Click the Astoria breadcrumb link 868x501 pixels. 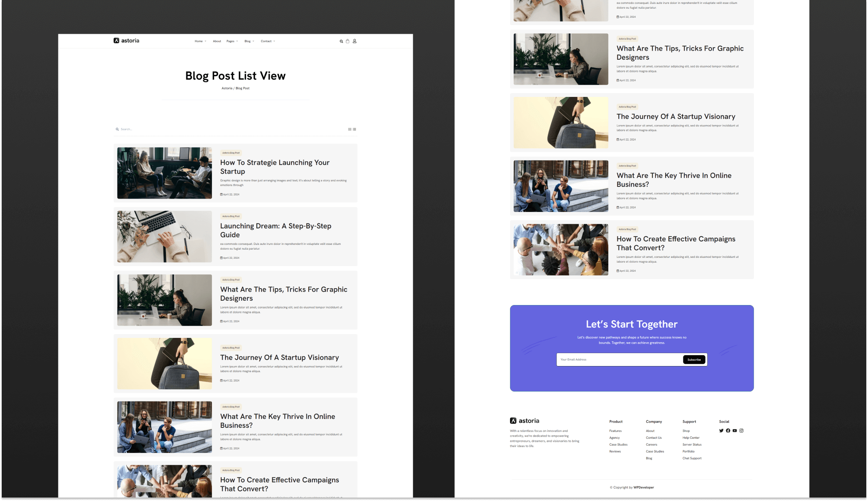(227, 88)
